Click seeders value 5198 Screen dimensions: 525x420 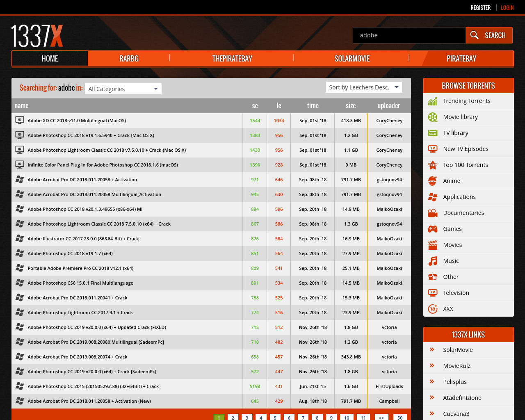[x=255, y=386]
